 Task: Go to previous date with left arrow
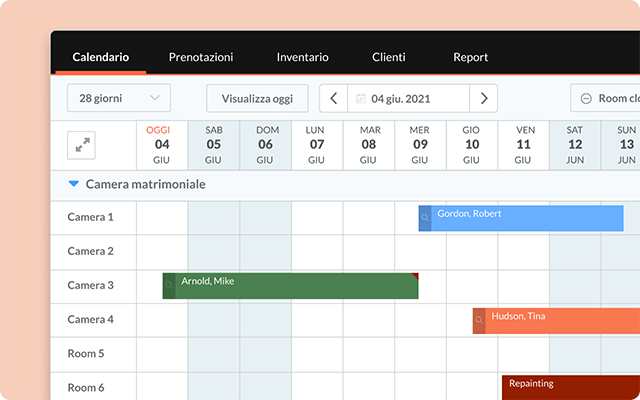pos(333,98)
